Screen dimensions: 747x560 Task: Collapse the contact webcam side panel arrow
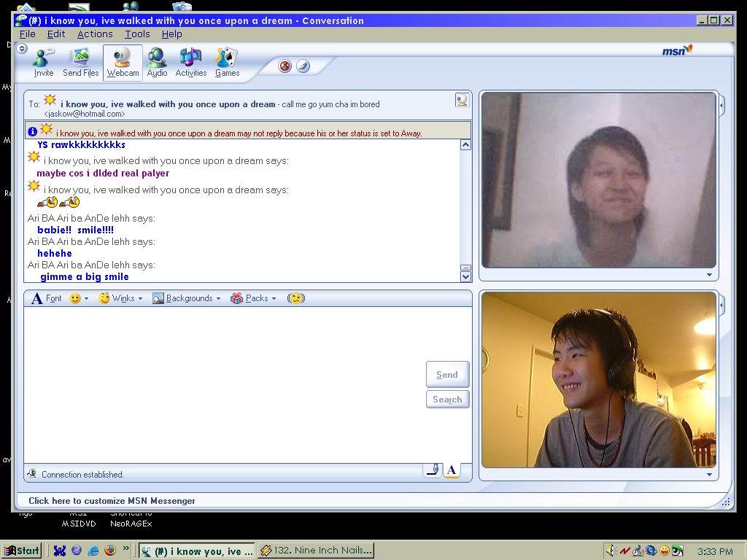tap(722, 105)
